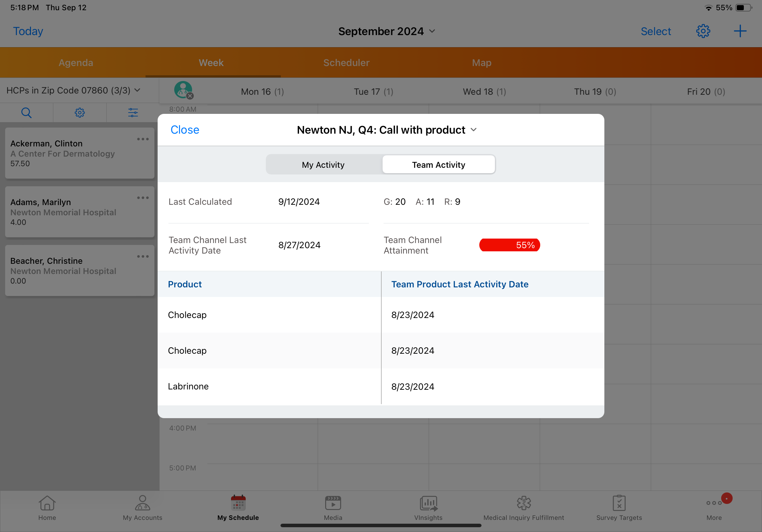Open calendar settings gear at top right
This screenshot has height=532, width=762.
(703, 31)
